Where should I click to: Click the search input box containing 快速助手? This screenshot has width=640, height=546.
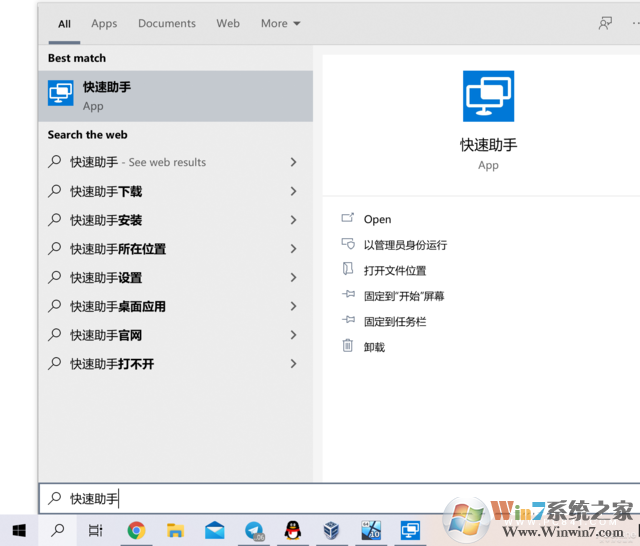tap(300, 498)
